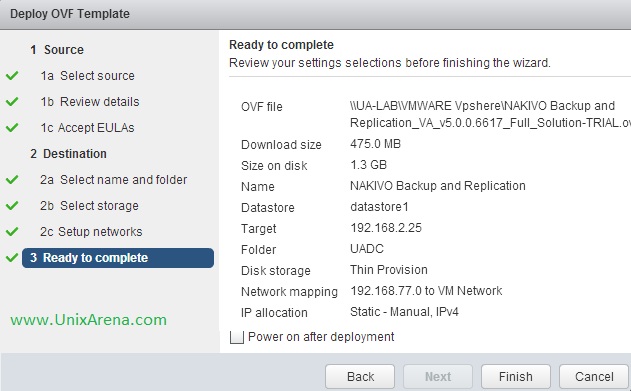The height and width of the screenshot is (391, 631).
Task: Click the NAKIVO Backup and Replication name value
Action: pos(438,186)
